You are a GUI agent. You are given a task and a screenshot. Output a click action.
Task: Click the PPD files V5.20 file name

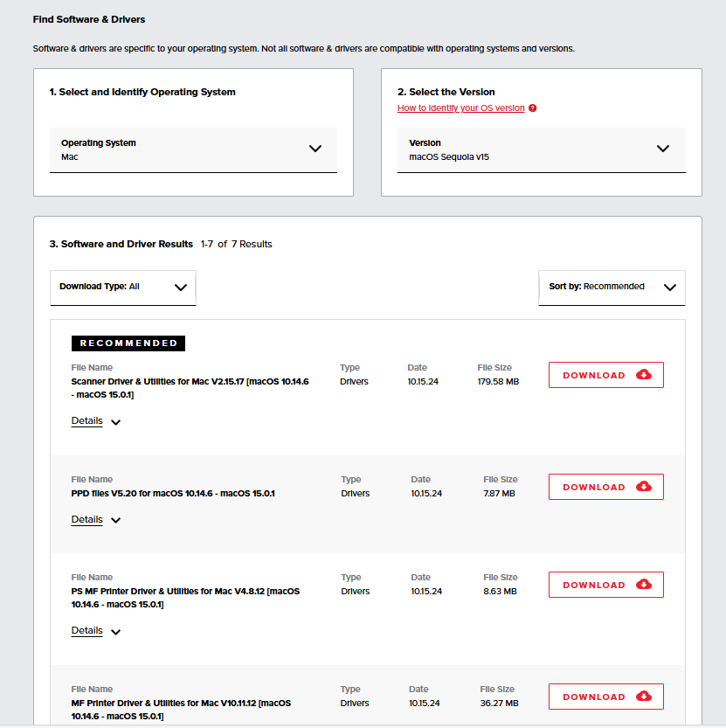point(173,494)
